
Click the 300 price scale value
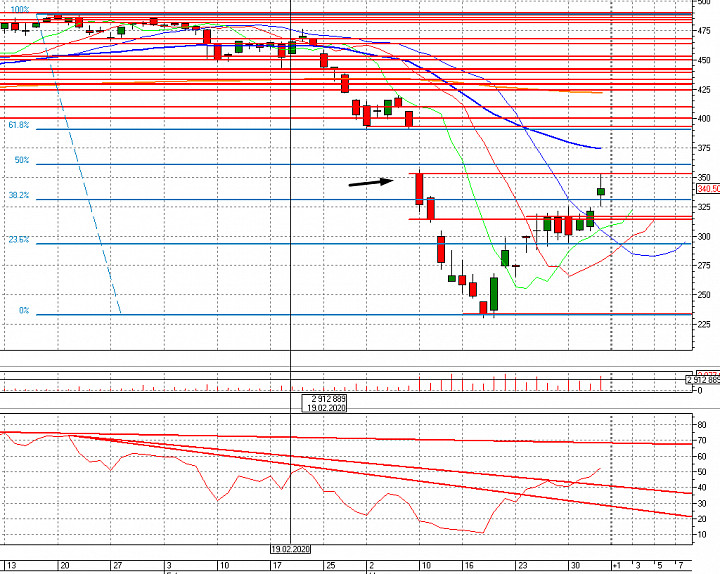[x=703, y=236]
